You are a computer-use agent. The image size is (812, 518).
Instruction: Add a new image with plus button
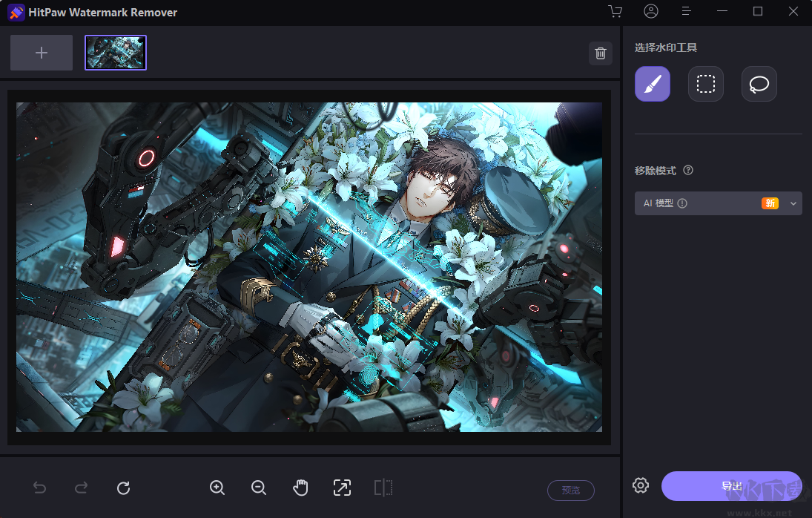pos(42,53)
